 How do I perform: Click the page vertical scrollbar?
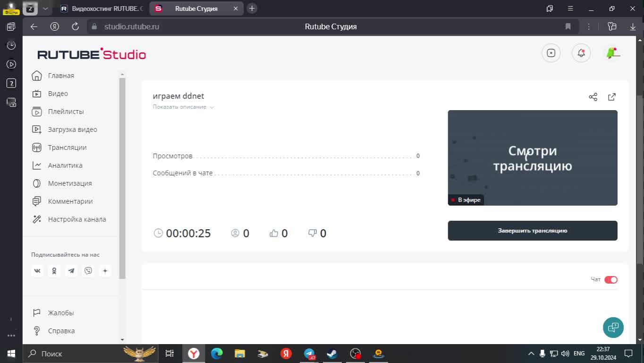pos(640,179)
